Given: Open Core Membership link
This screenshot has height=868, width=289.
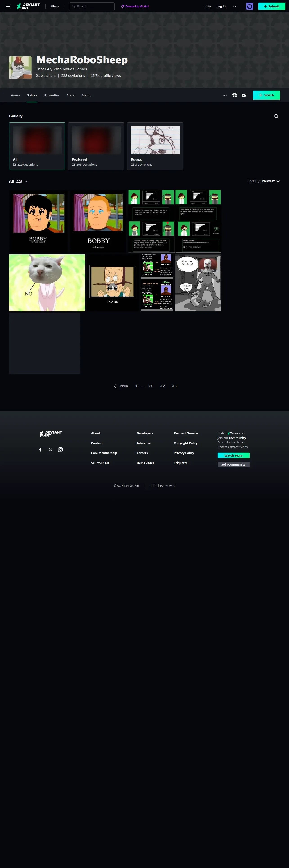Looking at the screenshot, I should (104, 453).
